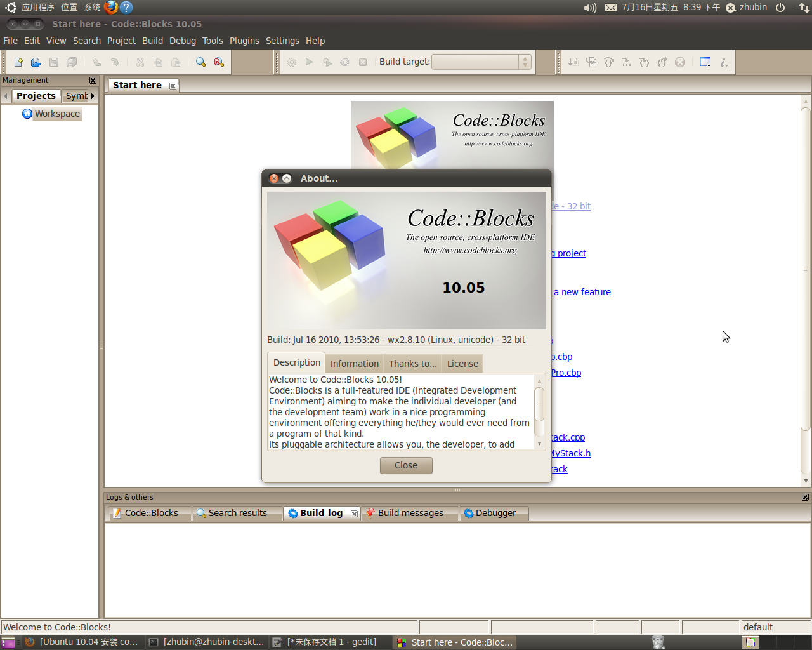Click the volume icon in system tray
The image size is (812, 650).
(x=590, y=8)
